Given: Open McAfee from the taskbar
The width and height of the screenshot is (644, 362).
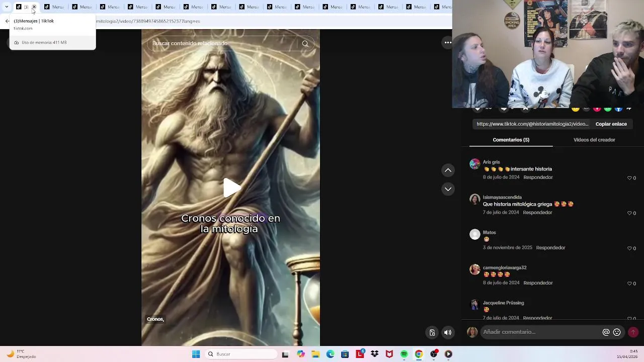Looking at the screenshot, I should tap(389, 354).
